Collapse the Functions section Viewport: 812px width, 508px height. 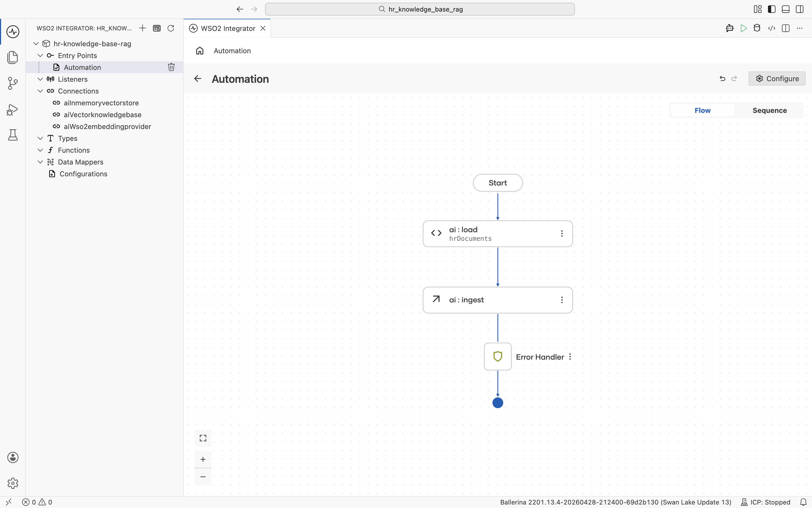(40, 150)
